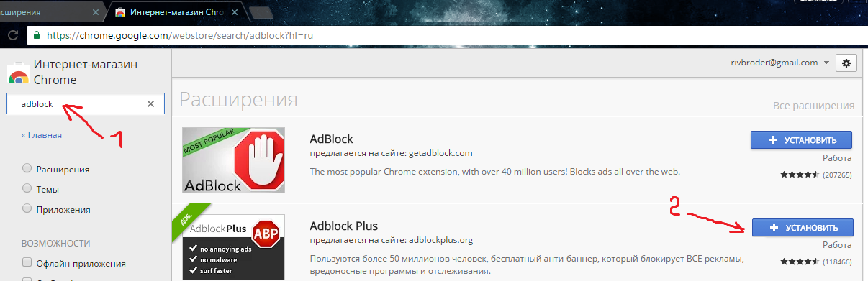Open the Все расширения link
The height and width of the screenshot is (281, 868).
click(814, 106)
